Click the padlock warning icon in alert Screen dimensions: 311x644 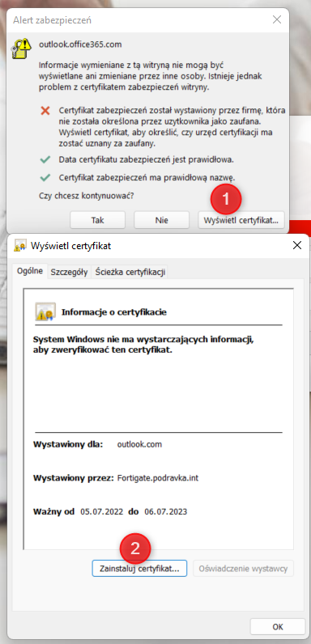[x=21, y=49]
